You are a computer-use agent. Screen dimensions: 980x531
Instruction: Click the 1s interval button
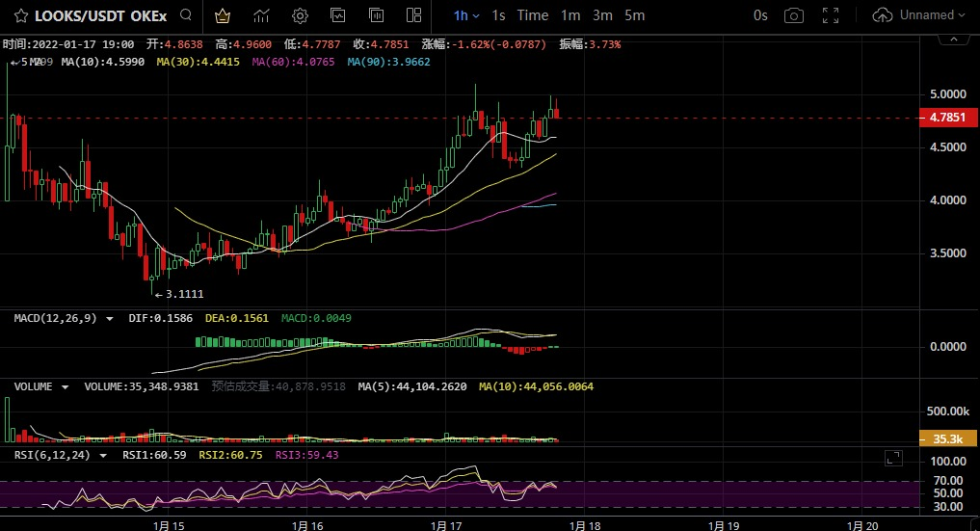point(498,15)
